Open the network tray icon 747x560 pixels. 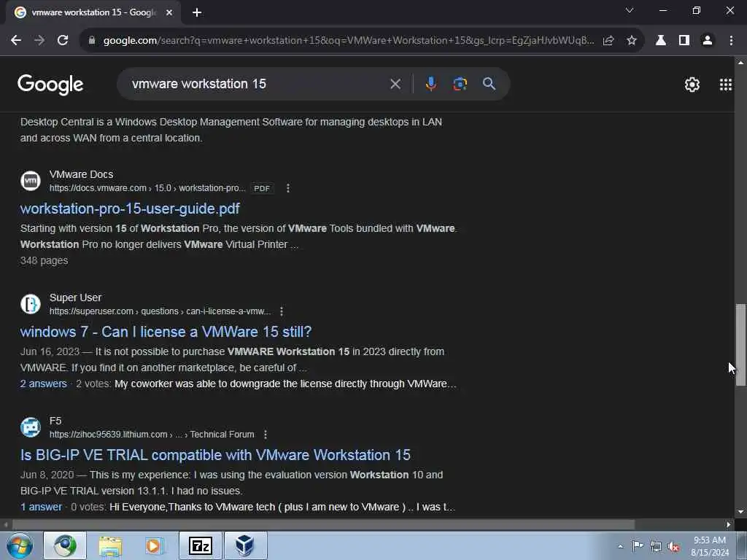(x=656, y=547)
